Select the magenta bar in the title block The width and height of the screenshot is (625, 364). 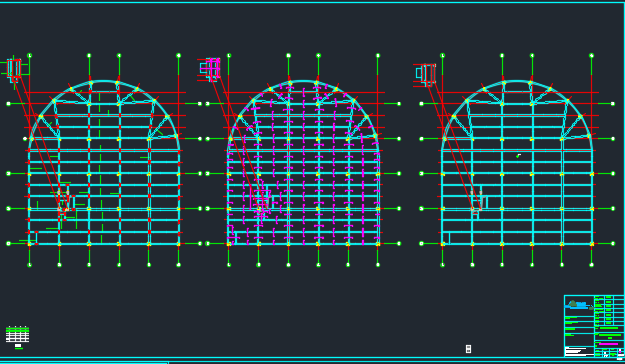[608, 344]
